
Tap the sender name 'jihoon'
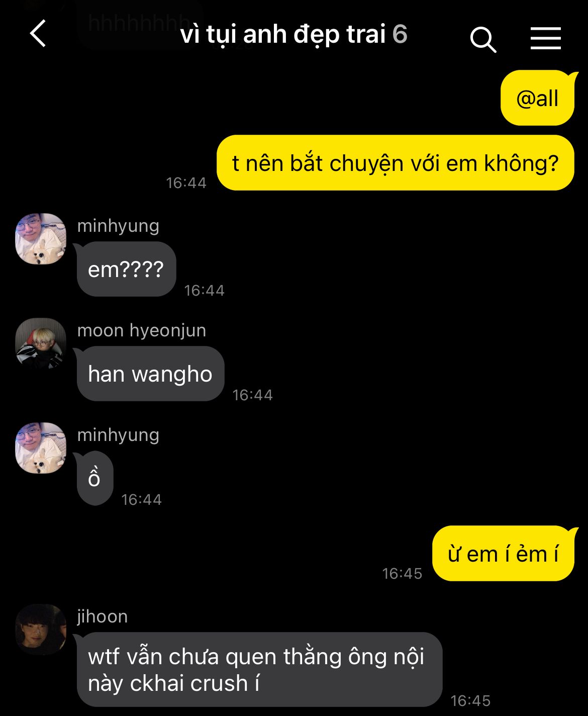[x=103, y=616]
